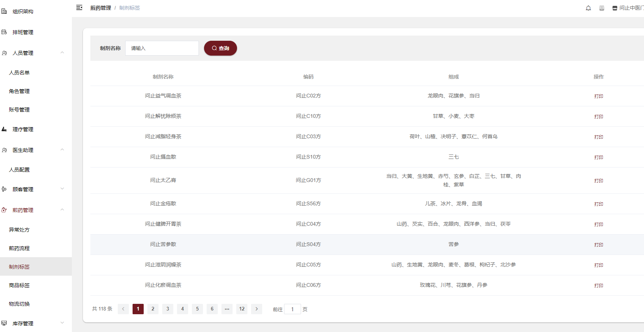This screenshot has height=332, width=644.
Task: Click 煎药管理 breadcrumb link
Action: coord(101,8)
